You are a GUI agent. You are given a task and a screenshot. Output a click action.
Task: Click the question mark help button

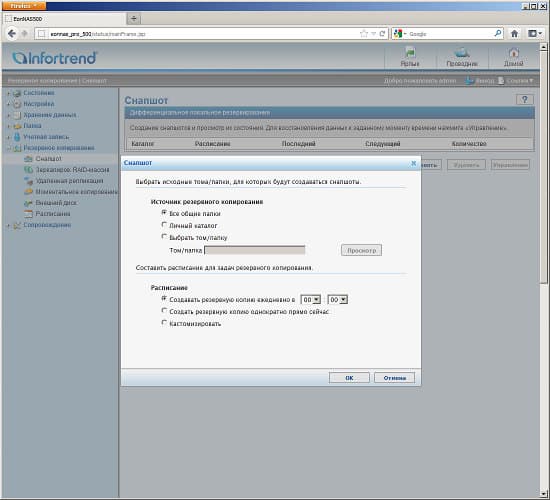coord(525,100)
